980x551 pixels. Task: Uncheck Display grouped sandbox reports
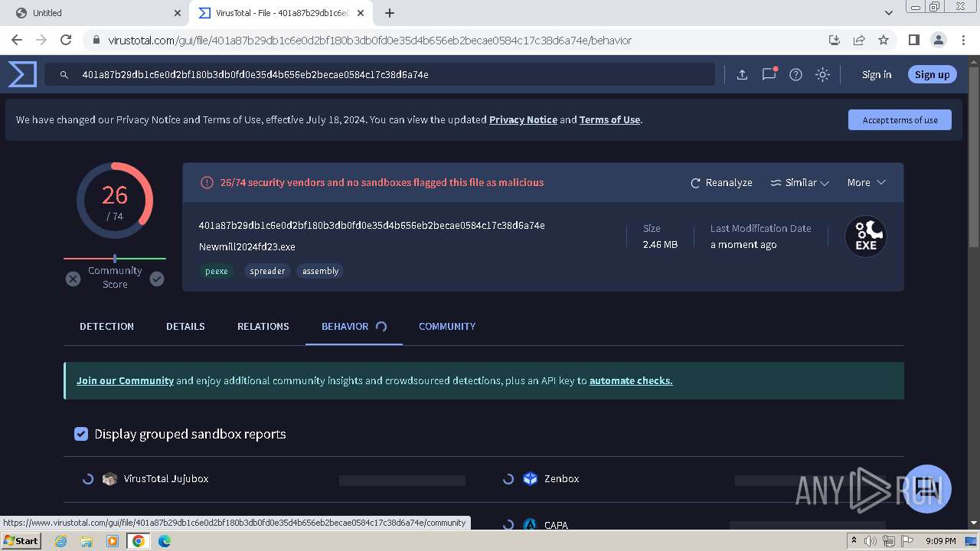point(81,434)
